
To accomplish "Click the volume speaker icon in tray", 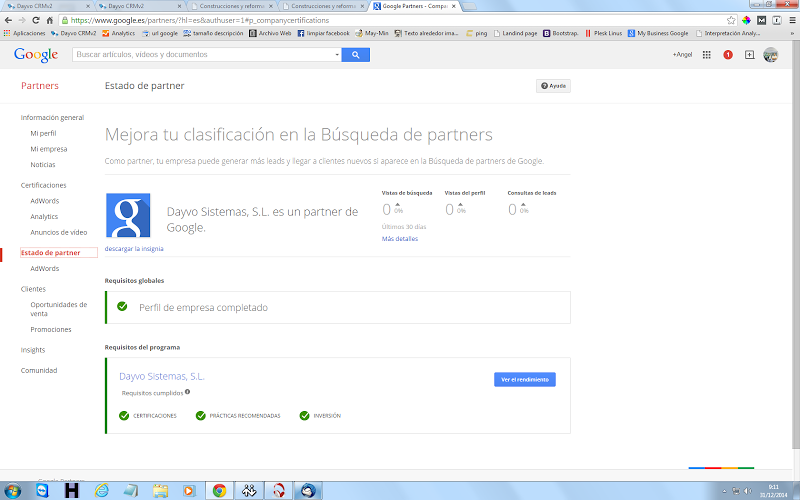I will (x=748, y=491).
